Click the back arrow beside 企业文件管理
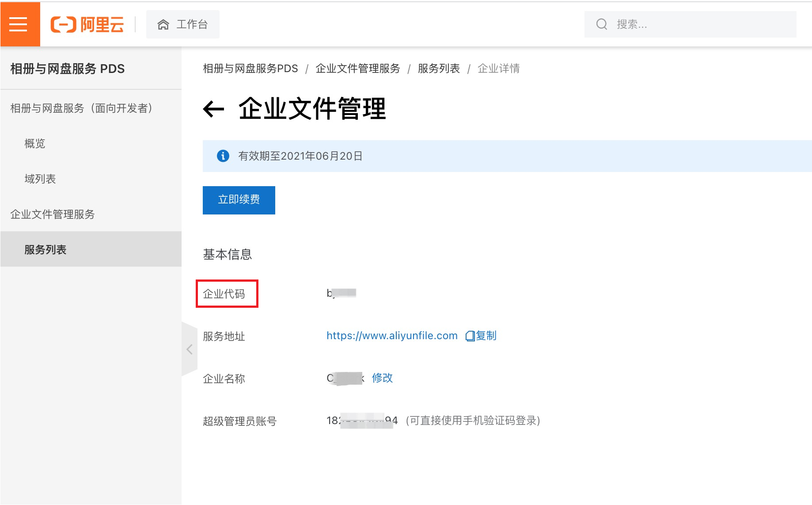Image resolution: width=812 pixels, height=505 pixels. 214,109
